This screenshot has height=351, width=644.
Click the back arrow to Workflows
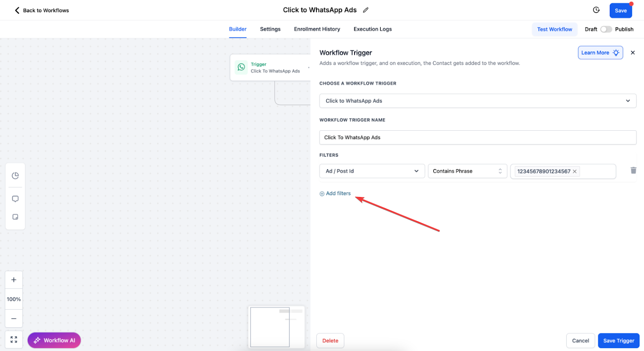coord(17,10)
